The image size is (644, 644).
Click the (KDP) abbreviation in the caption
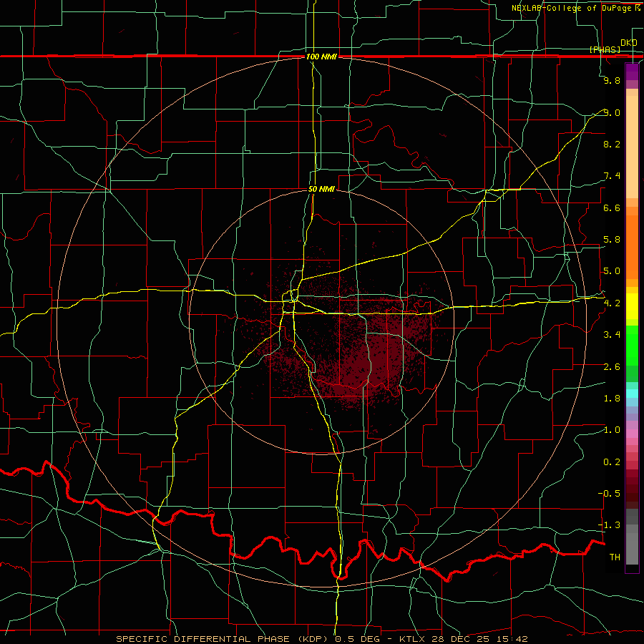coord(314,639)
